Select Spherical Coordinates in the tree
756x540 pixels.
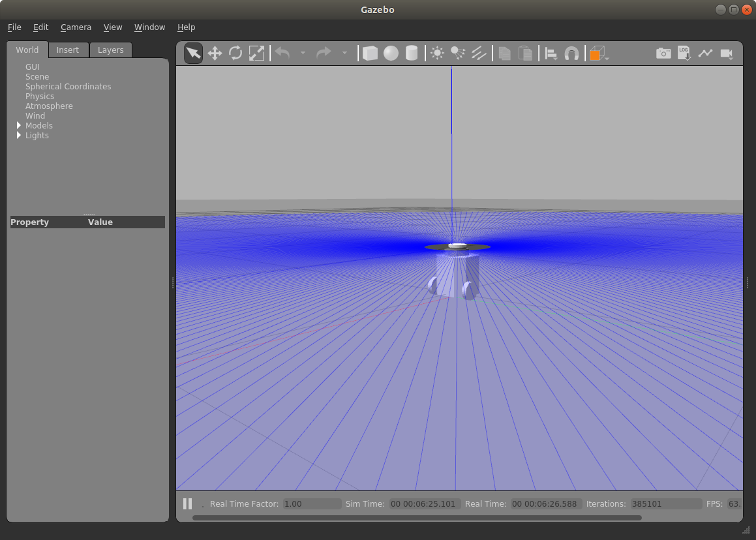(68, 86)
